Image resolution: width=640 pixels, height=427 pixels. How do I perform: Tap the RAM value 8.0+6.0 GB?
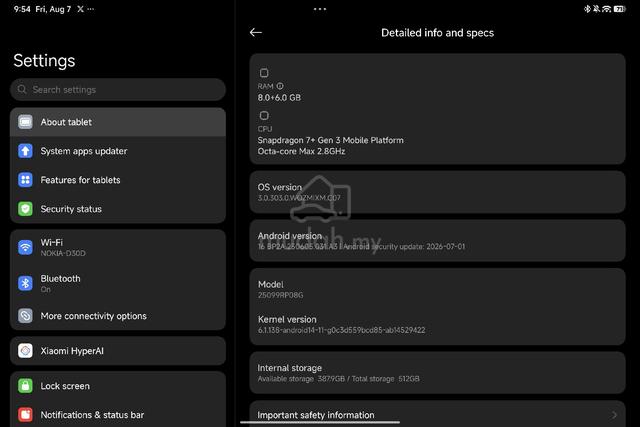[x=279, y=98]
